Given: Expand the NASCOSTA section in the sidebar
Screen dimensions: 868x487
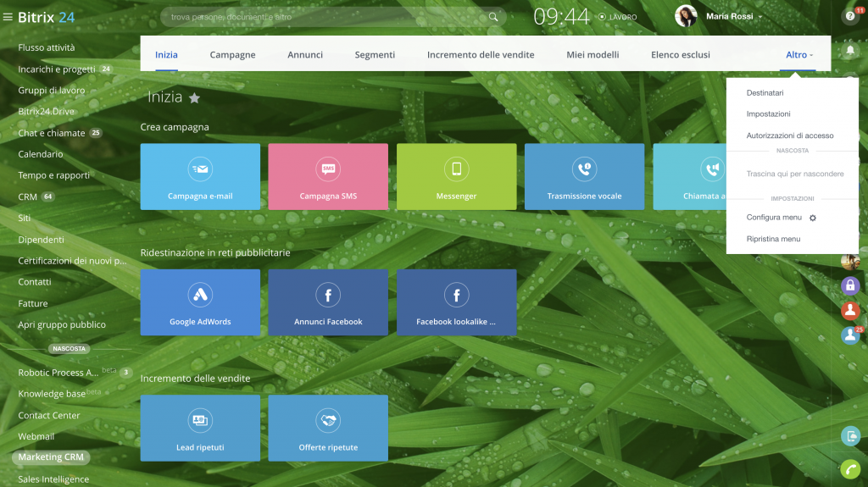Looking at the screenshot, I should pyautogui.click(x=70, y=349).
